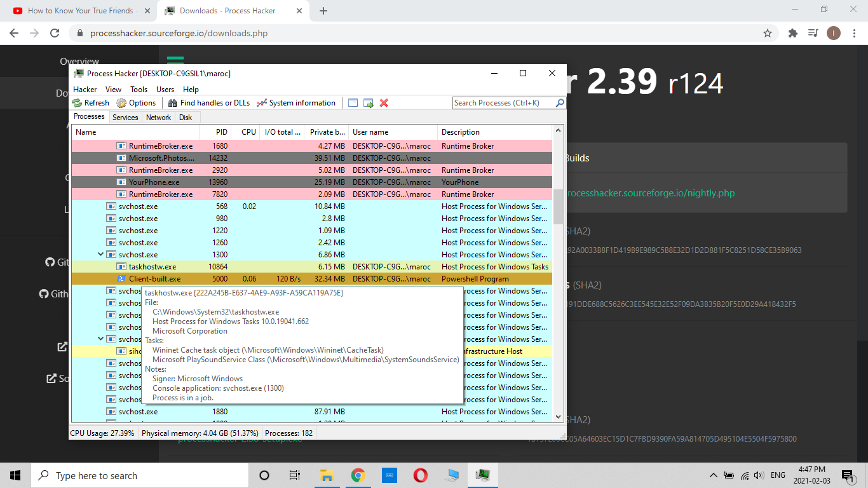Open Chrome three-dot menu
This screenshot has height=488, width=868.
coord(853,33)
